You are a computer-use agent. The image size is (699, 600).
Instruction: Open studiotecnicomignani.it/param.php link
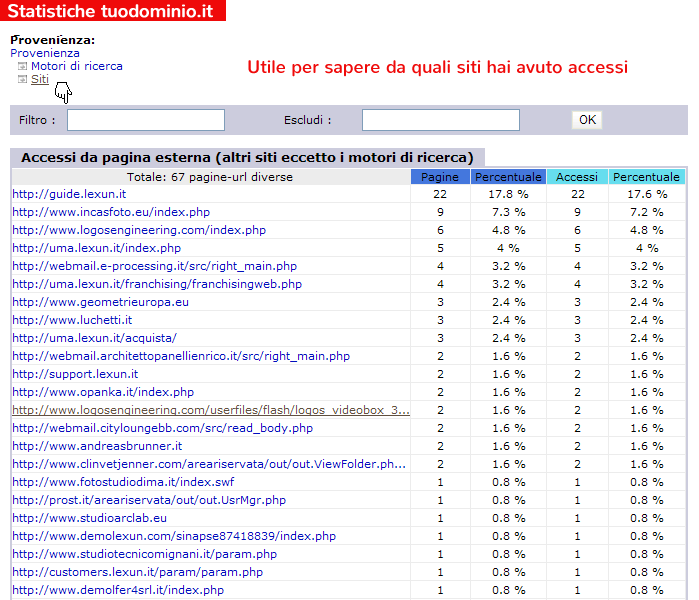[x=144, y=554]
